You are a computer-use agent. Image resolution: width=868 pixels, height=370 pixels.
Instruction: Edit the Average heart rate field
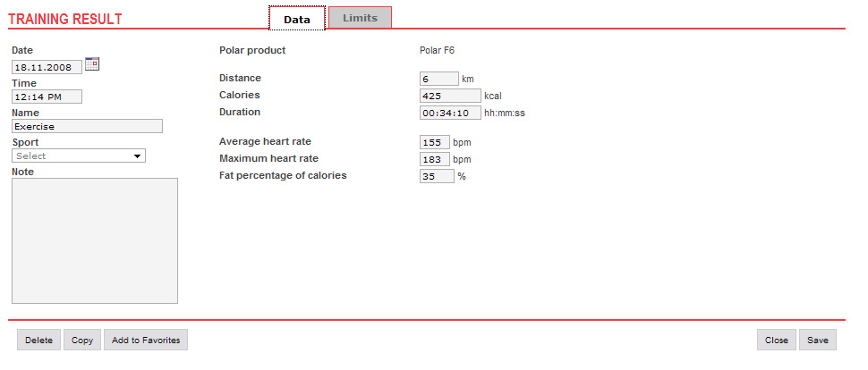tap(435, 142)
